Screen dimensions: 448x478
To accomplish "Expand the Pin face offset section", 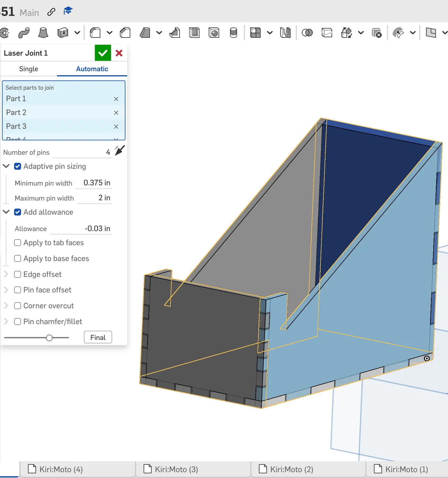I will [x=6, y=290].
